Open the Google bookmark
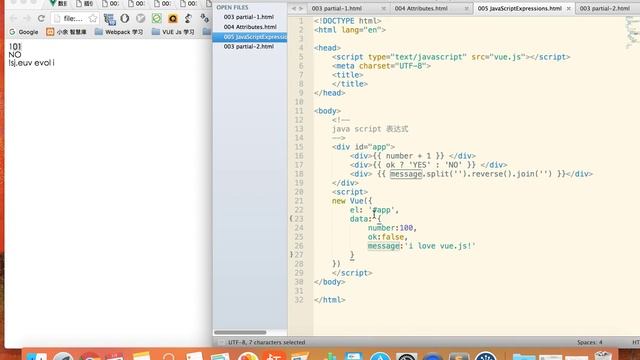The height and width of the screenshot is (360, 640). tap(24, 32)
